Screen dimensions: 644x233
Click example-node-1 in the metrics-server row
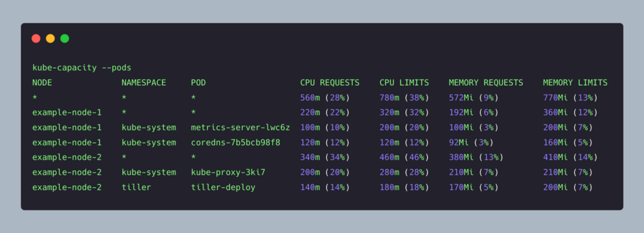67,128
